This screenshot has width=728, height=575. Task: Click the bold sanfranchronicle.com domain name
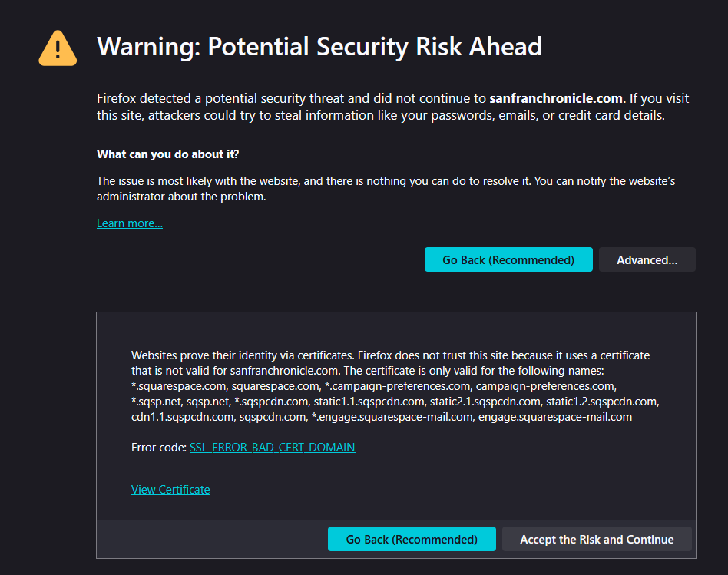tap(556, 98)
